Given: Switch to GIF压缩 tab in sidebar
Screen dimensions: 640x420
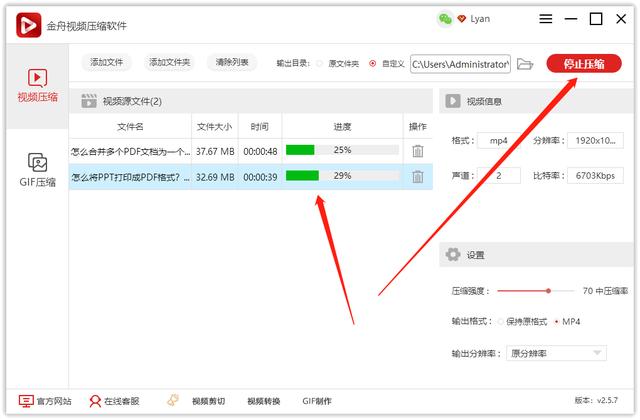Looking at the screenshot, I should coord(37,168).
